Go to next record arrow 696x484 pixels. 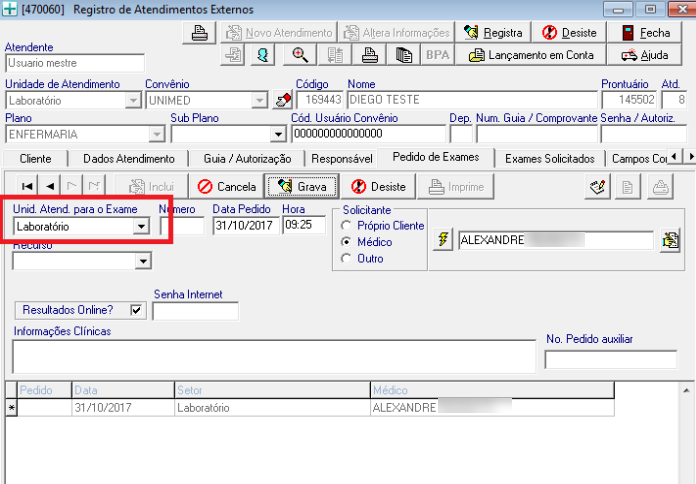tap(72, 186)
